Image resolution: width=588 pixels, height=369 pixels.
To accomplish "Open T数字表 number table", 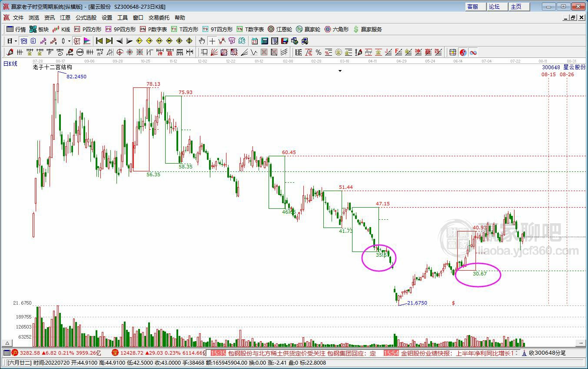I will pos(250,29).
